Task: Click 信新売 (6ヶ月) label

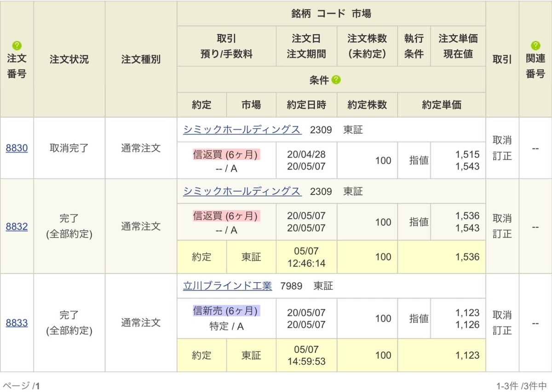Action: point(226,311)
